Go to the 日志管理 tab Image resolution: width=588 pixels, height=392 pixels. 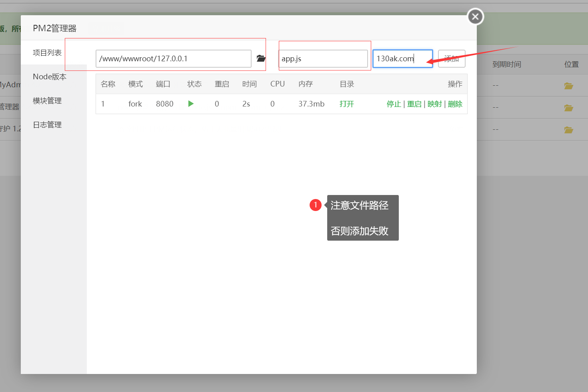pos(47,125)
